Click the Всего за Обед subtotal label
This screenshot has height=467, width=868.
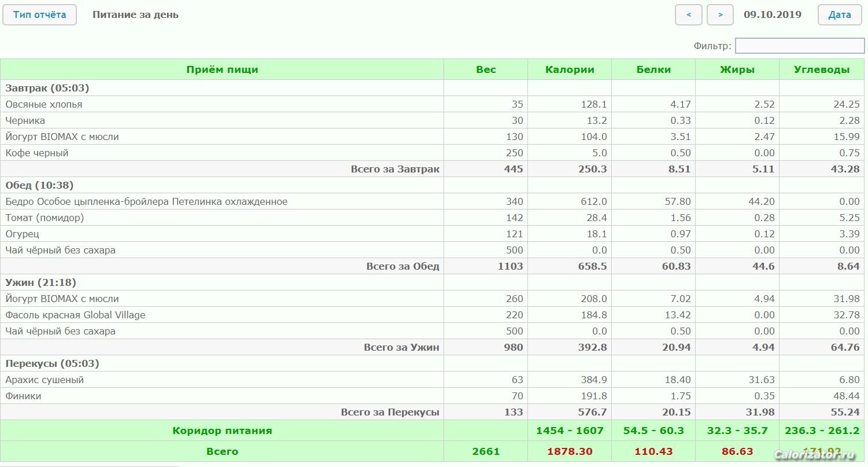point(403,266)
